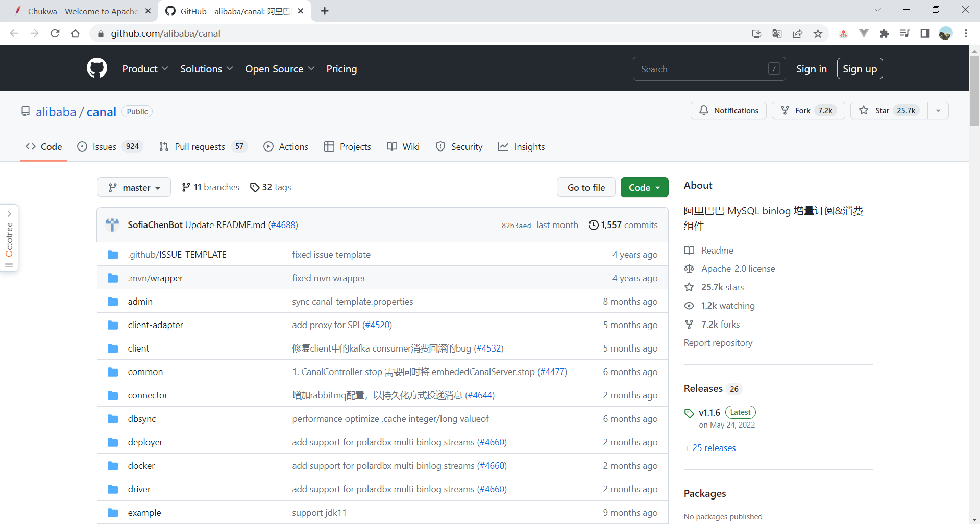Click the SofiaChenBot avatar icon

[112, 224]
